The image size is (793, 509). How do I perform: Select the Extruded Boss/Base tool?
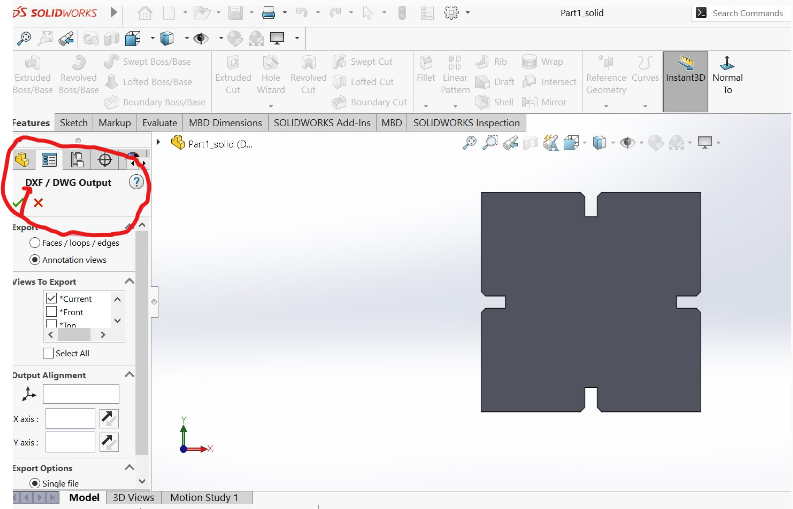point(32,76)
